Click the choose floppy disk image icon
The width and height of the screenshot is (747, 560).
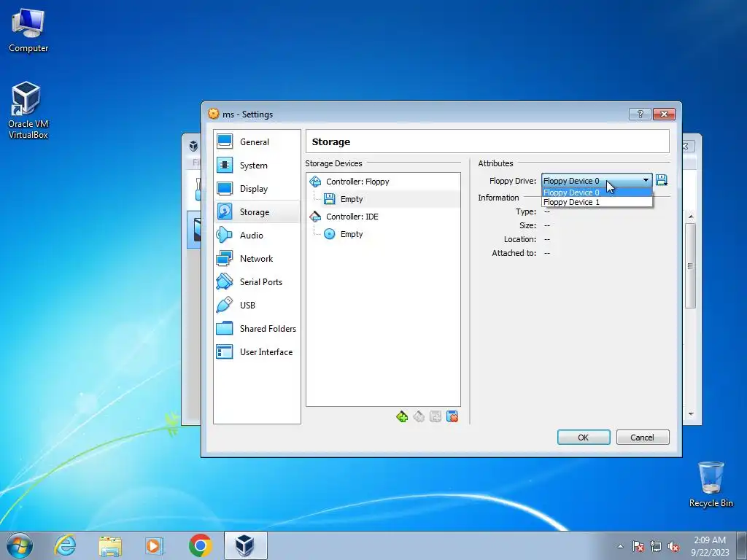tap(662, 180)
